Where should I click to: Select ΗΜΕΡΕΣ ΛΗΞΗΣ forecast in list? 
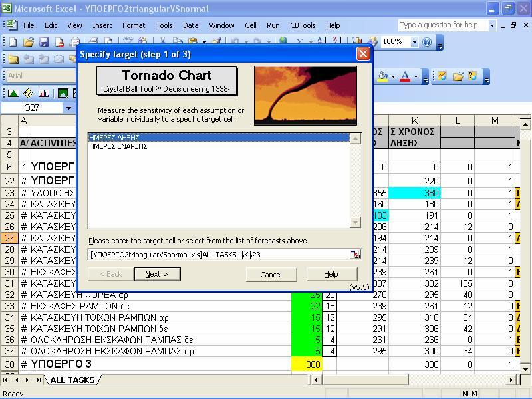click(219, 138)
